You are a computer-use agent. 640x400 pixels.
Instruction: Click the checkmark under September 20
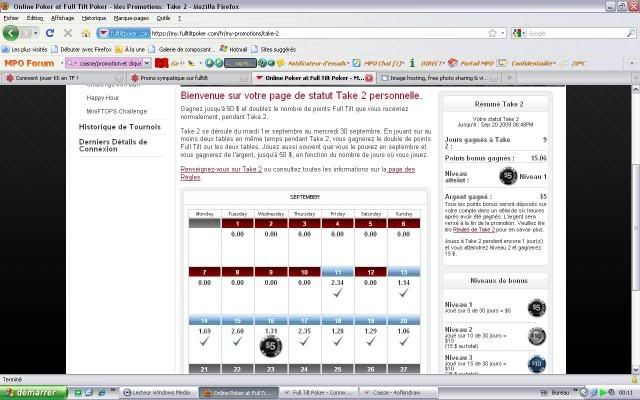(404, 341)
